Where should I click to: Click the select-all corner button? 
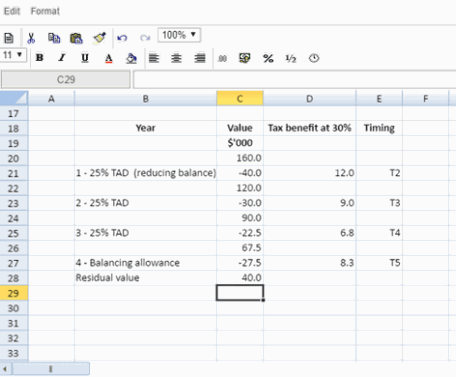tap(14, 99)
